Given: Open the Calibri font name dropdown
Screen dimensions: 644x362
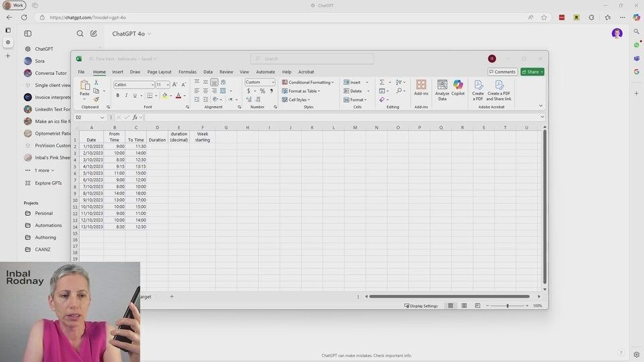Looking at the screenshot, I should (x=152, y=85).
